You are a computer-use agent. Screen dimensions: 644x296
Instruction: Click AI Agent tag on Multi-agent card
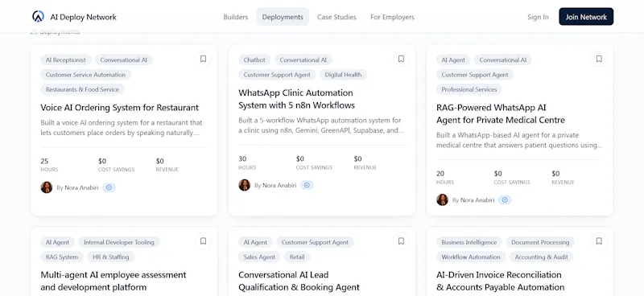pyautogui.click(x=57, y=242)
